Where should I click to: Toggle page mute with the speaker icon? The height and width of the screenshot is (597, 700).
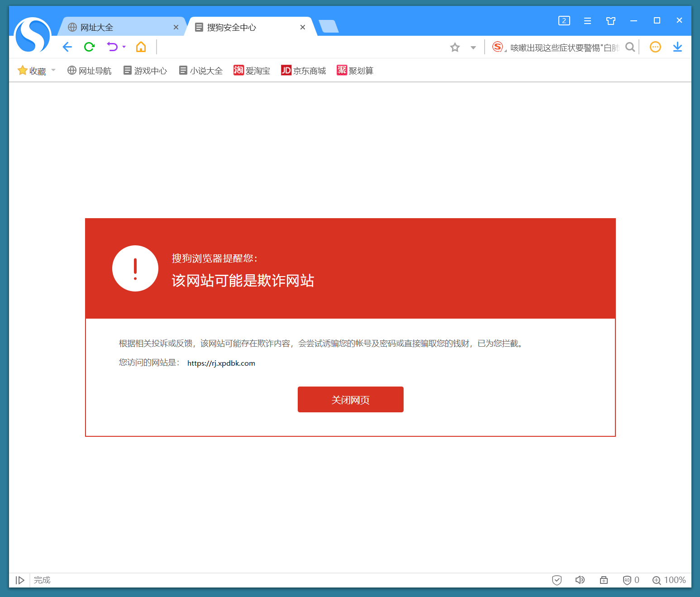580,580
